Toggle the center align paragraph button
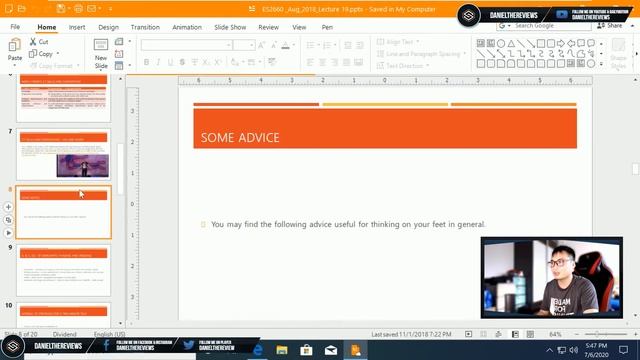 [x=322, y=62]
